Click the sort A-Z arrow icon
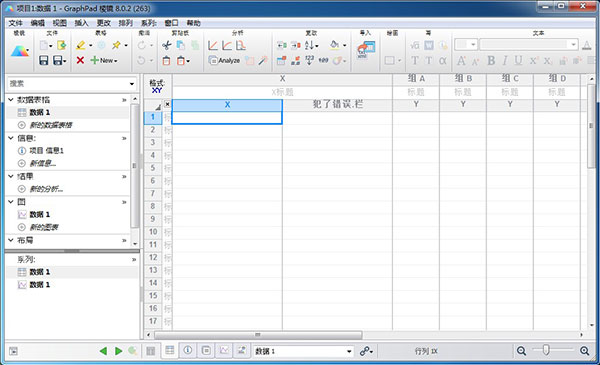Image resolution: width=600 pixels, height=365 pixels. [310, 46]
